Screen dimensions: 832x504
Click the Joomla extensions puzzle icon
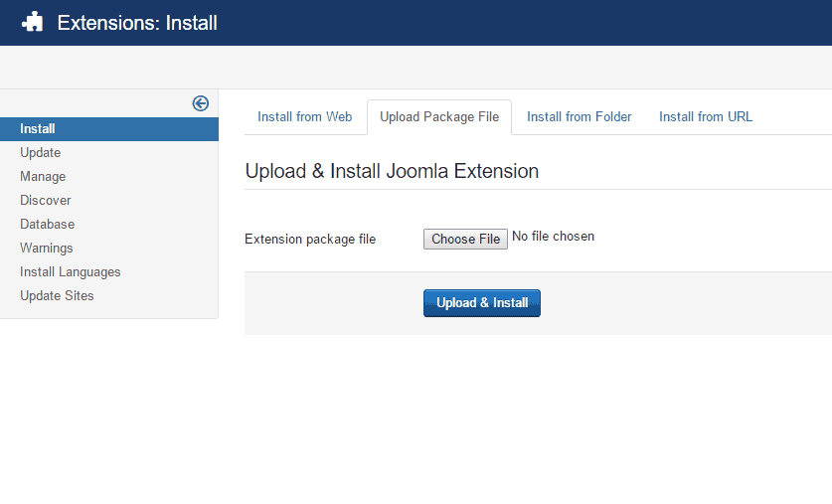coord(32,22)
